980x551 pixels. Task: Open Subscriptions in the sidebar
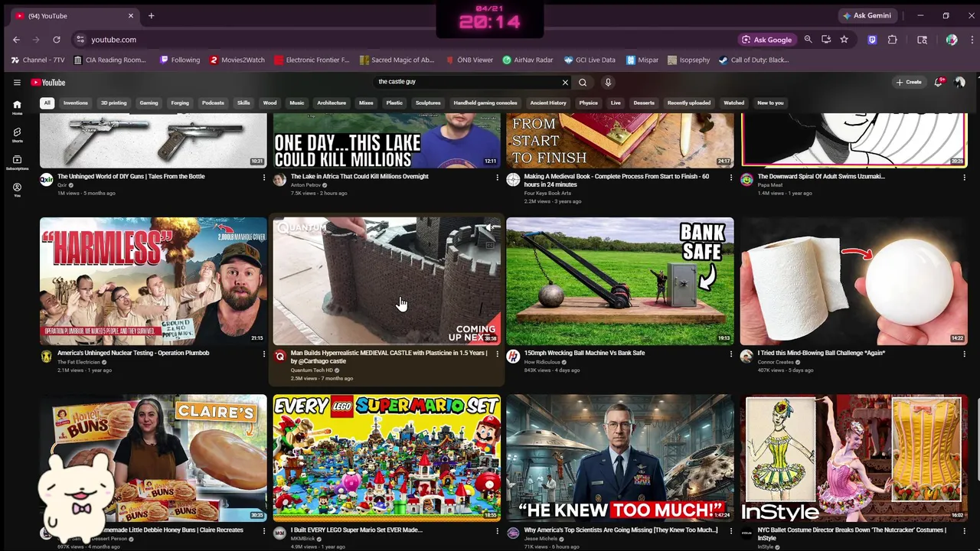(17, 162)
